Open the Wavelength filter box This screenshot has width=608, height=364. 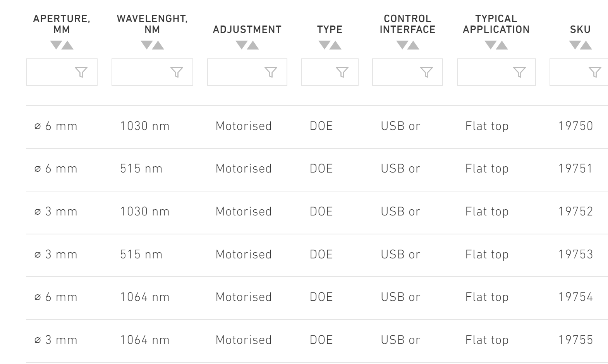click(x=152, y=72)
